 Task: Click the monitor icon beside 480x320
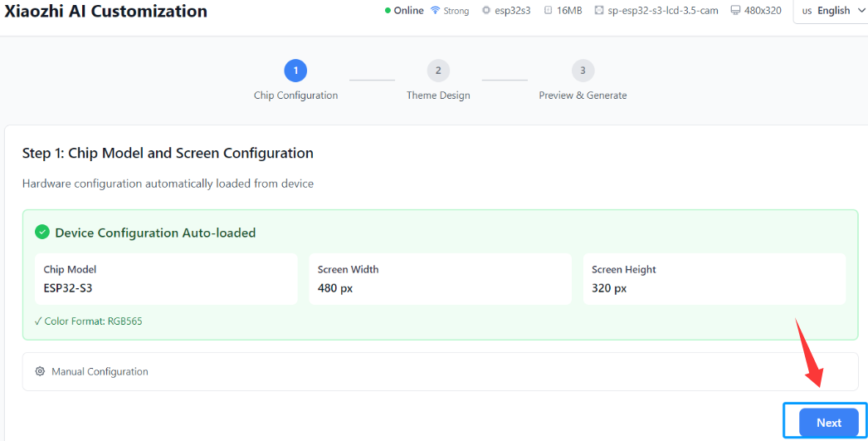point(735,11)
